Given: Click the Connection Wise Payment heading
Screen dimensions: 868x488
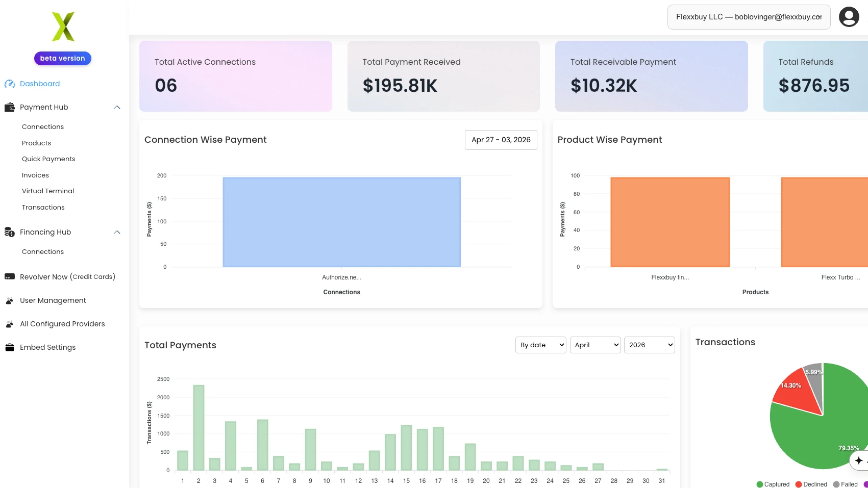Looking at the screenshot, I should tap(206, 140).
